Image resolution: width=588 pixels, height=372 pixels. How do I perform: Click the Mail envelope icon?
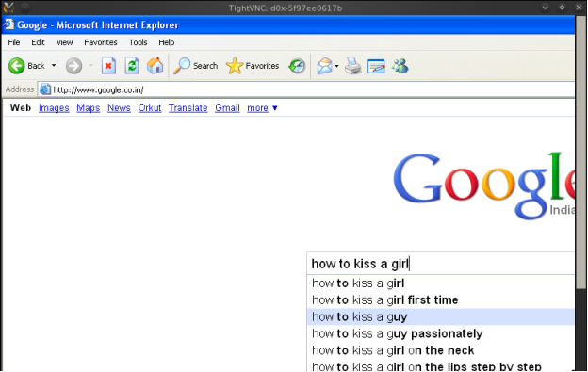(x=324, y=66)
